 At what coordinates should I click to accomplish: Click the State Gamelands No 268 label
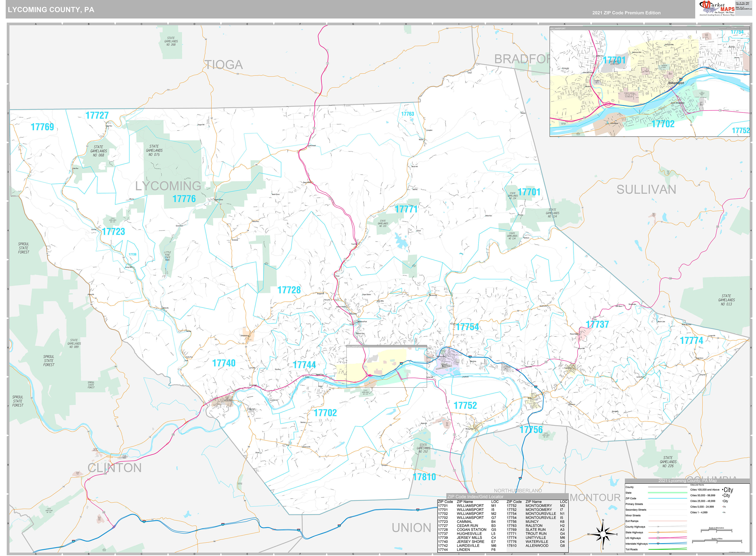pos(171,41)
